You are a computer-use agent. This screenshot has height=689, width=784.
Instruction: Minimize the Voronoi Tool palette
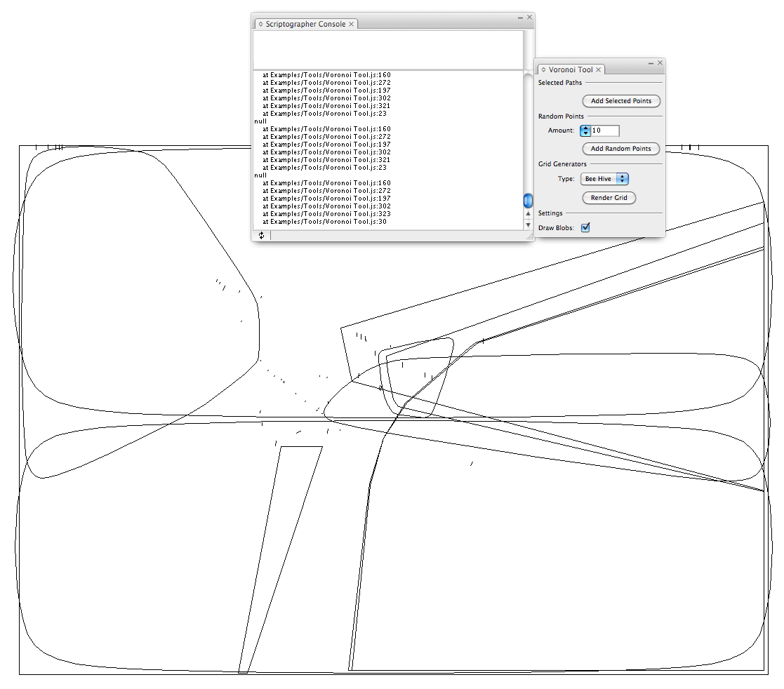(651, 63)
